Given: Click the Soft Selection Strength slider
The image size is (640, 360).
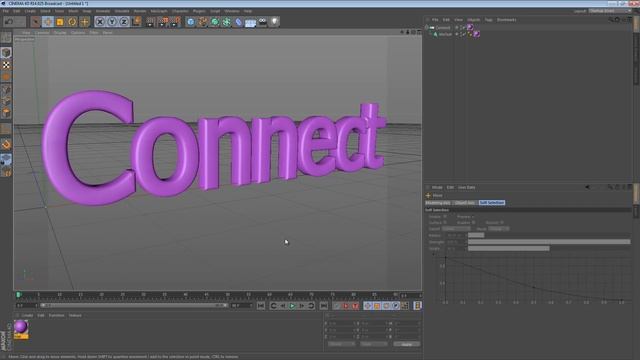Looking at the screenshot, I should point(549,242).
